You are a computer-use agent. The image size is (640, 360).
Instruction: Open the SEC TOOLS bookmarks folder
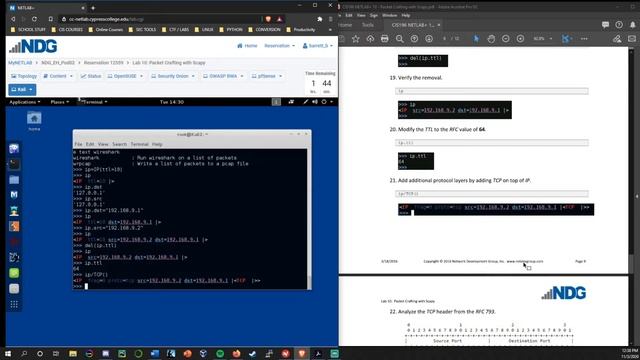(x=142, y=30)
